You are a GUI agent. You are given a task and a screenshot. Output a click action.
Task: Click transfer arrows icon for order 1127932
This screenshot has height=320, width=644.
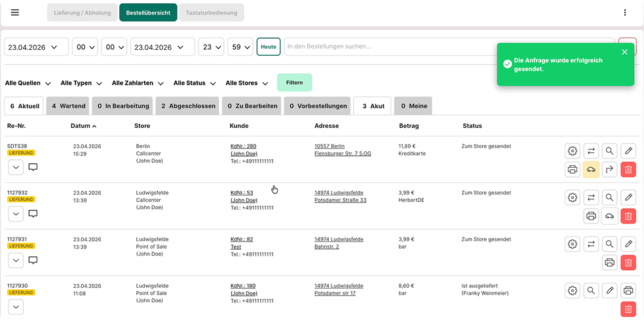591,197
